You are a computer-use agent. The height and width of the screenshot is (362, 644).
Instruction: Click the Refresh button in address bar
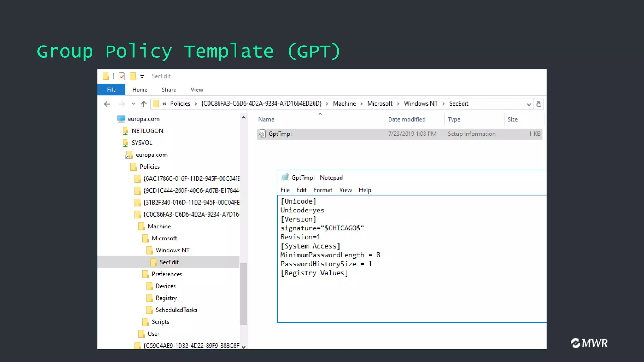coord(539,104)
